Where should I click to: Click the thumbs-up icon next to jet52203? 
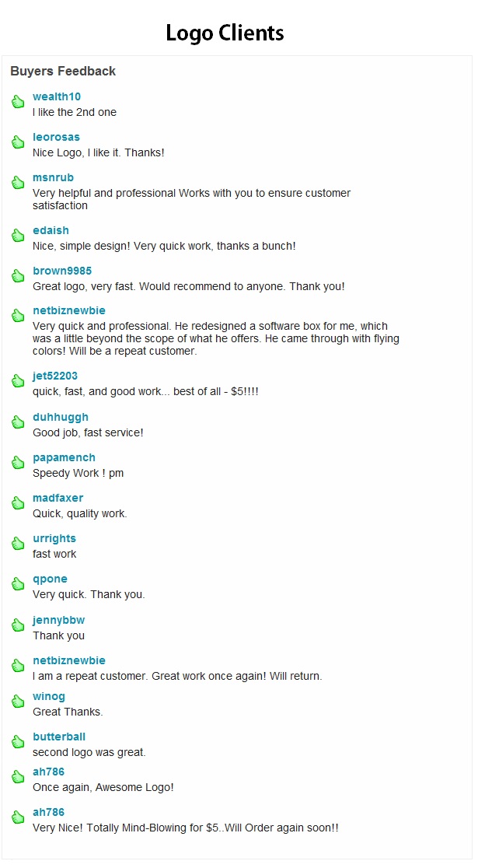18,381
